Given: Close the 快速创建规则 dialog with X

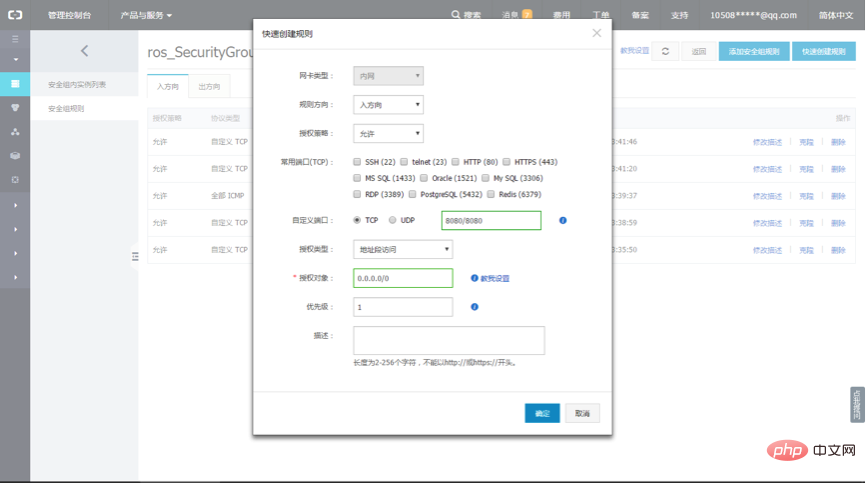Looking at the screenshot, I should 596,33.
